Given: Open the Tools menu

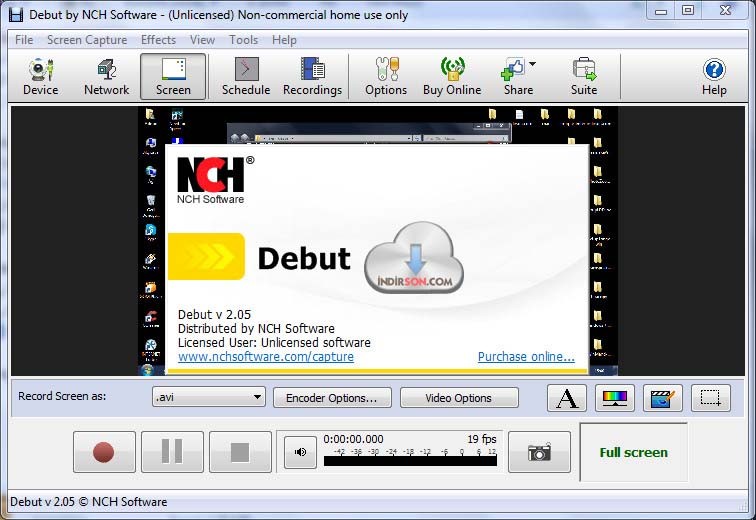Looking at the screenshot, I should 243,40.
